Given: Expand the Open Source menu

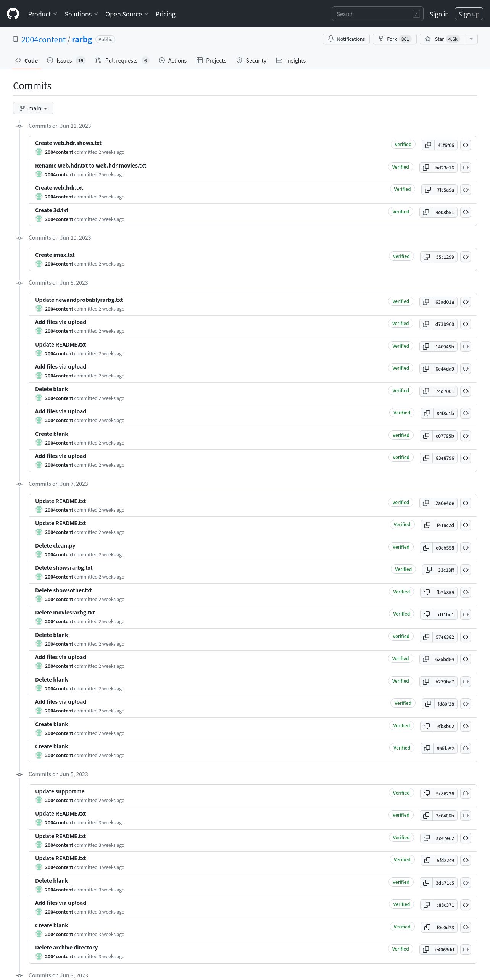Looking at the screenshot, I should click(x=127, y=14).
